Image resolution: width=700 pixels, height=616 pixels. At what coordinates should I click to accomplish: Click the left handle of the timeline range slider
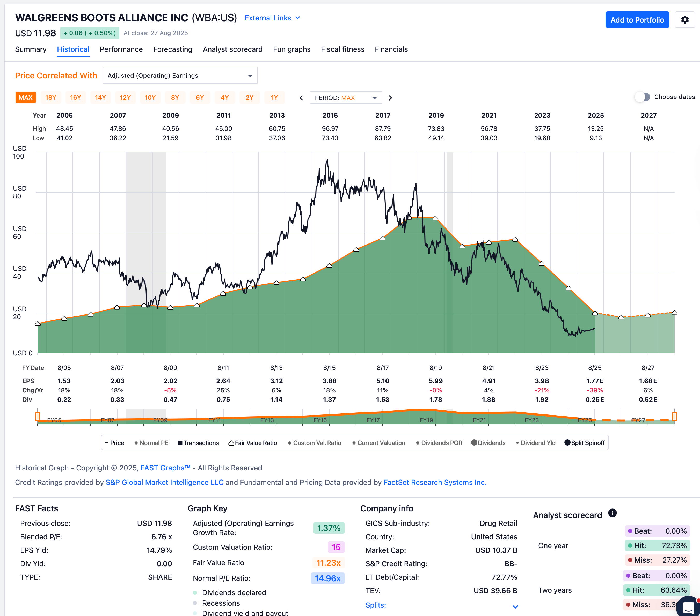(38, 416)
